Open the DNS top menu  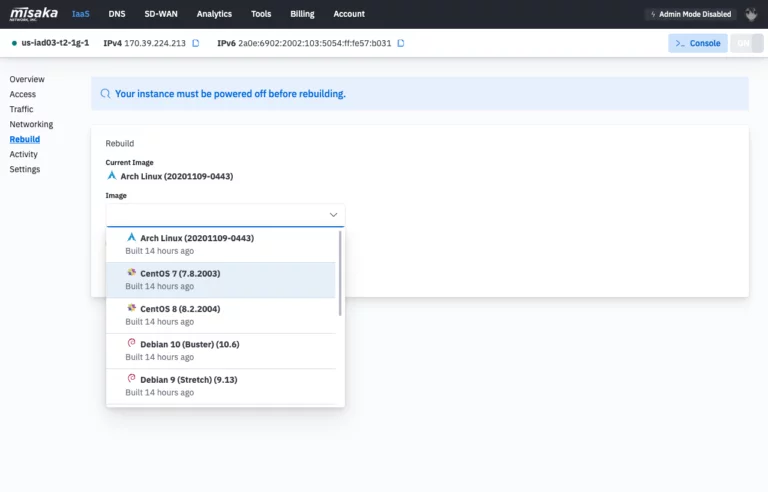117,14
